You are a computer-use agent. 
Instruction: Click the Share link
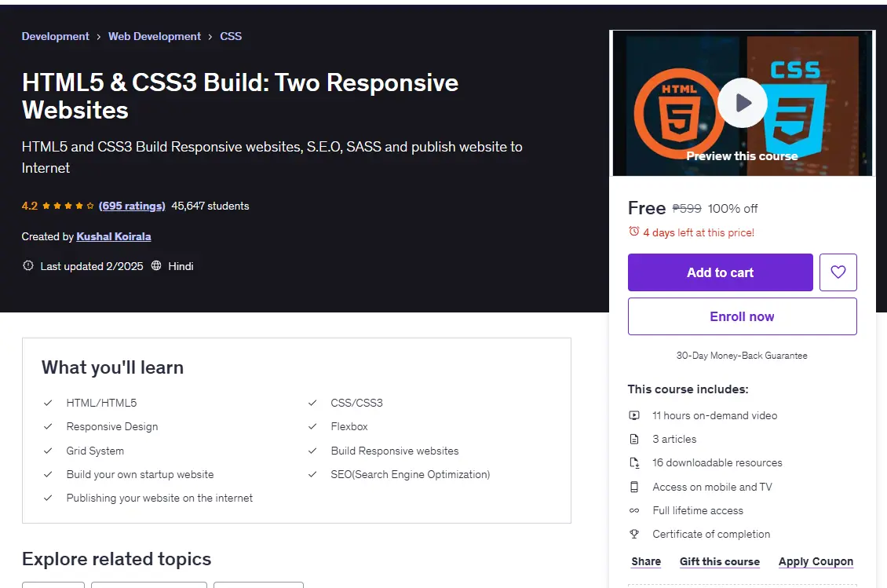[x=646, y=561]
